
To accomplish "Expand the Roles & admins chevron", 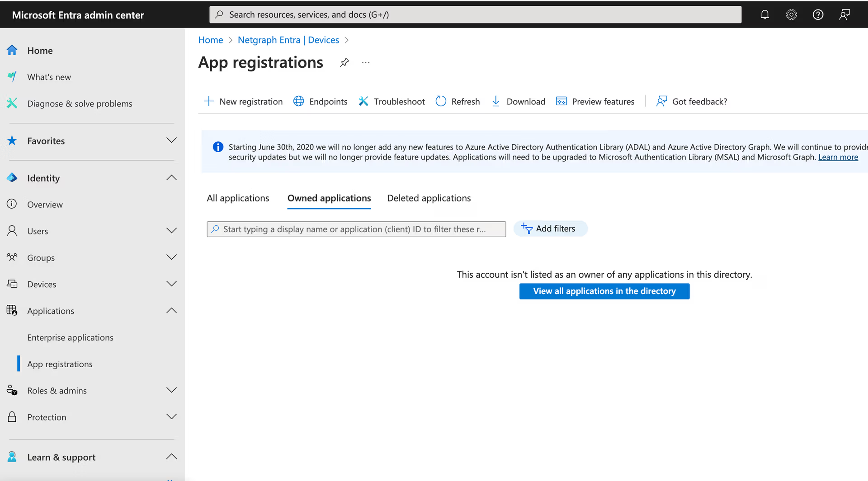I will tap(171, 390).
